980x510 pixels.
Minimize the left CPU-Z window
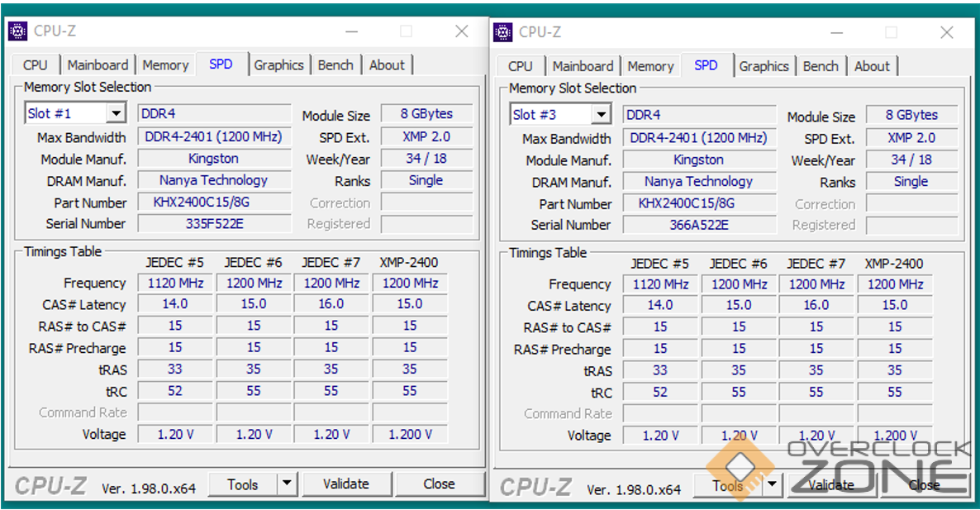[x=353, y=31]
